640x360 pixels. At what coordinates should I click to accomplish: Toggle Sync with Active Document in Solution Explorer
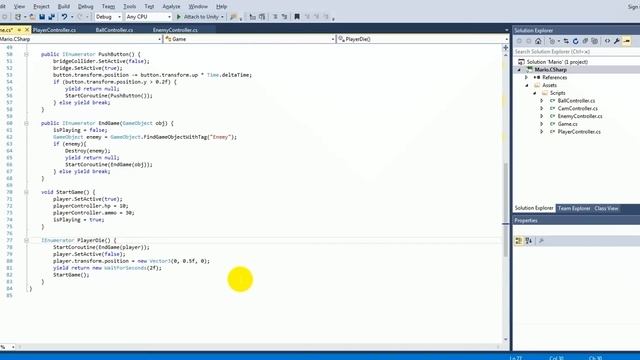pos(566,41)
